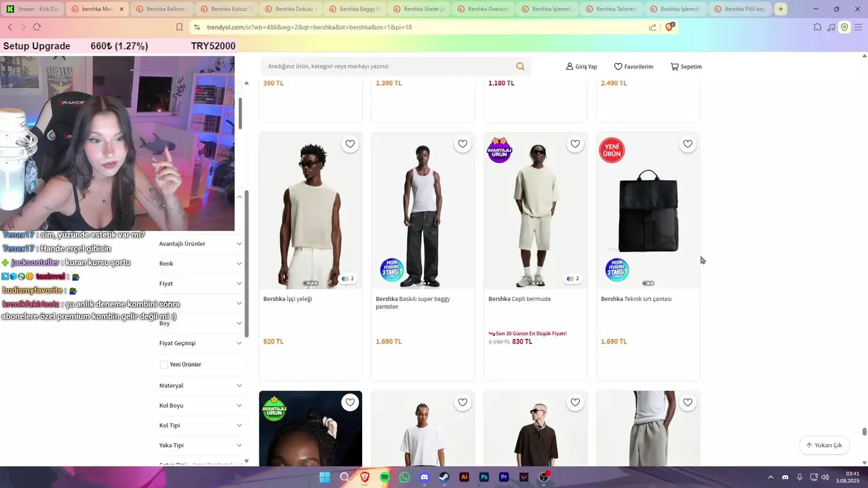Open Brave VPN shield icon in toolbar

click(x=844, y=27)
